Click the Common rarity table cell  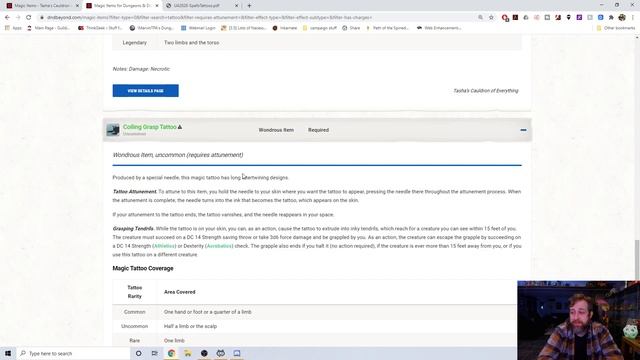point(135,312)
